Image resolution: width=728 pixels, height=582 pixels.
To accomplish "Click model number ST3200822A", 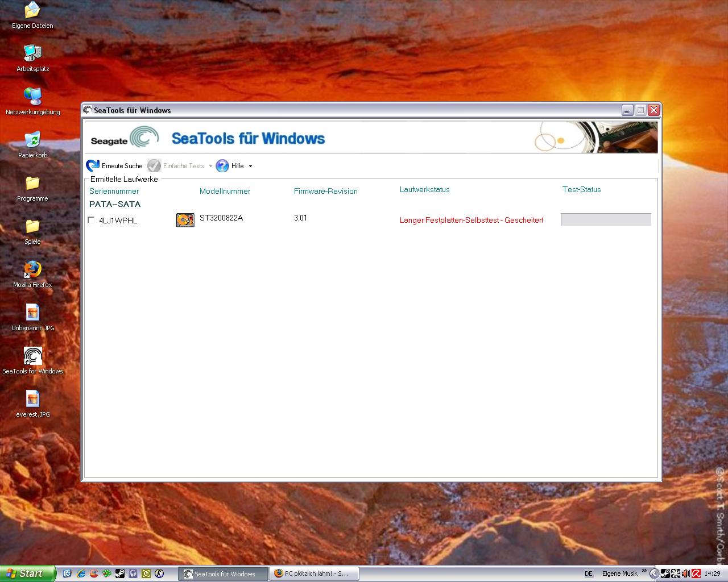I will tap(221, 218).
